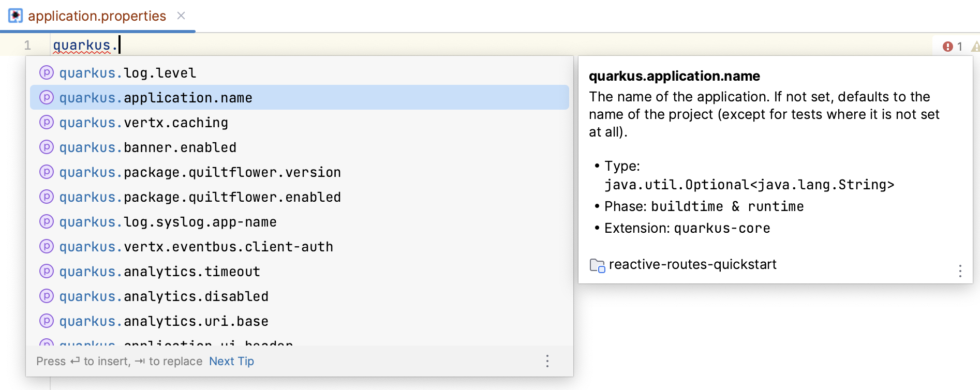Choose the quarkus.package.quiltflower.version completion
The image size is (980, 390).
(300, 172)
